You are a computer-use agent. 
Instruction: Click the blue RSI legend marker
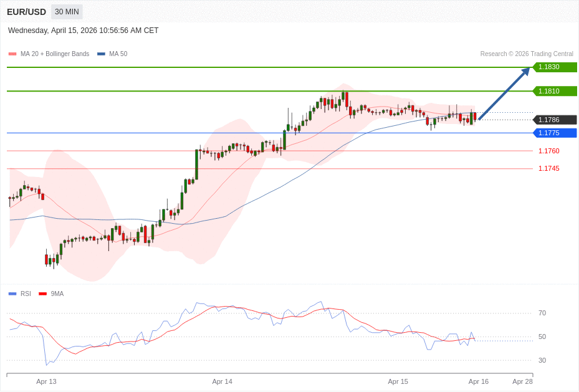coord(12,294)
